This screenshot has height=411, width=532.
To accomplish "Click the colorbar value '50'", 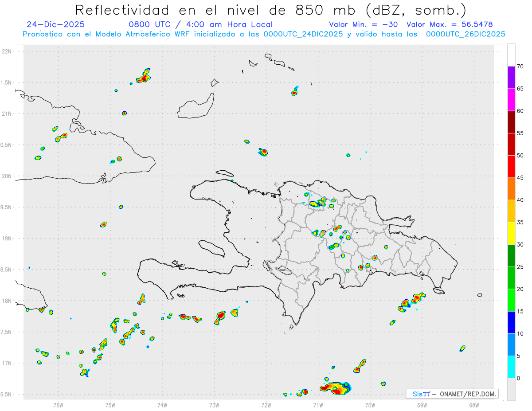I will [x=520, y=155].
